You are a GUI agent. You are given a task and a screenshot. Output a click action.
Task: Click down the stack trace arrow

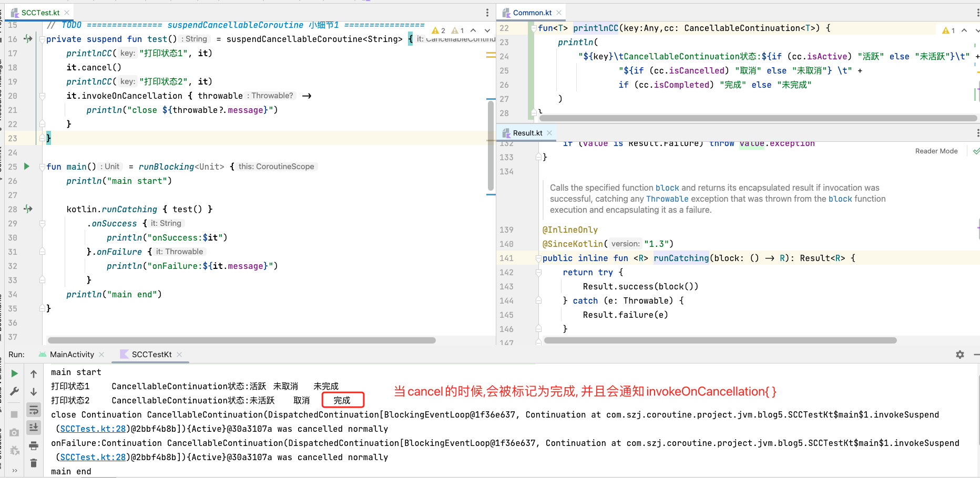click(34, 391)
